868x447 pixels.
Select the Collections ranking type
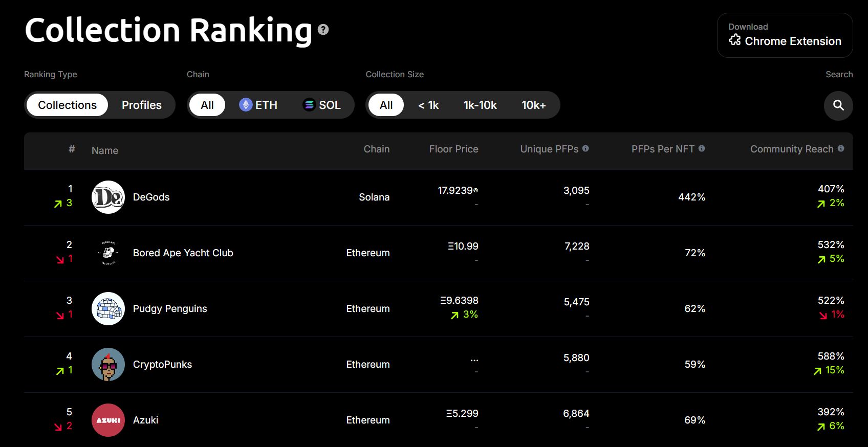click(x=67, y=105)
